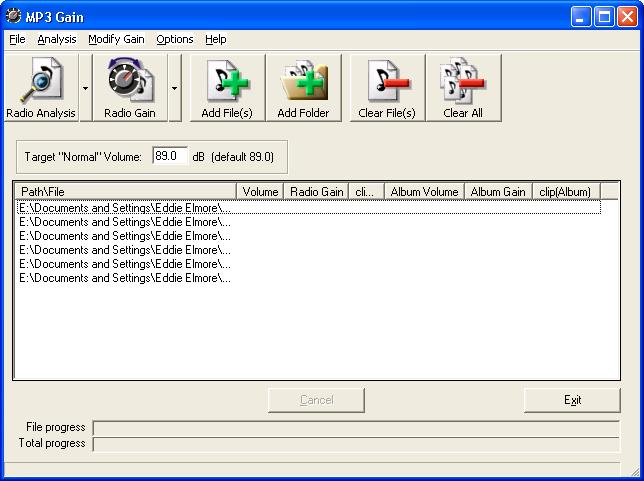The width and height of the screenshot is (644, 481).
Task: Select the fourth file row in list
Action: [309, 250]
